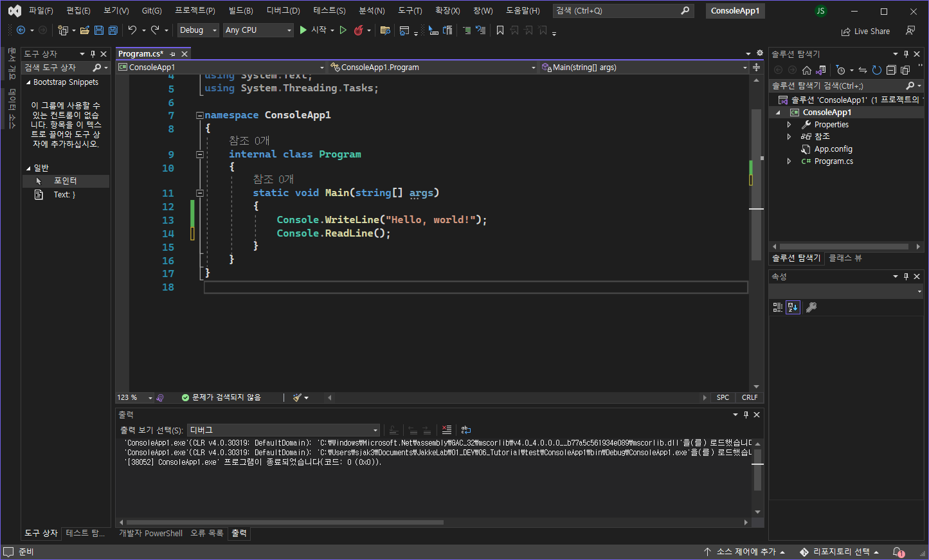Open the Debug configuration dropdown

[x=198, y=30]
